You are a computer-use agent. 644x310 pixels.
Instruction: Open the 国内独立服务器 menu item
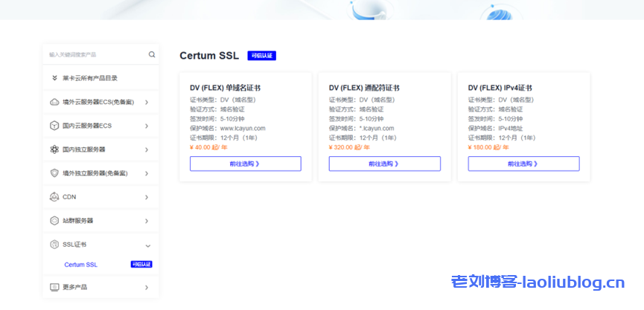[x=84, y=149]
